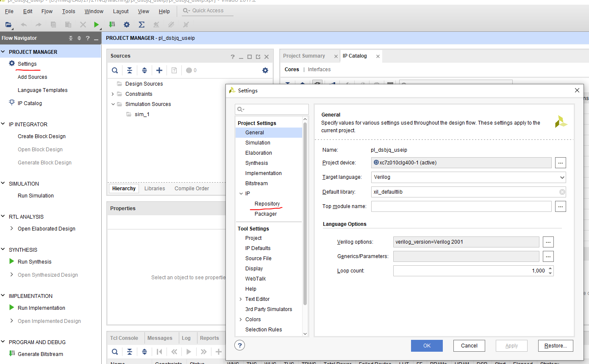
Task: Edit Verilog options via ellipsis button
Action: pos(548,242)
